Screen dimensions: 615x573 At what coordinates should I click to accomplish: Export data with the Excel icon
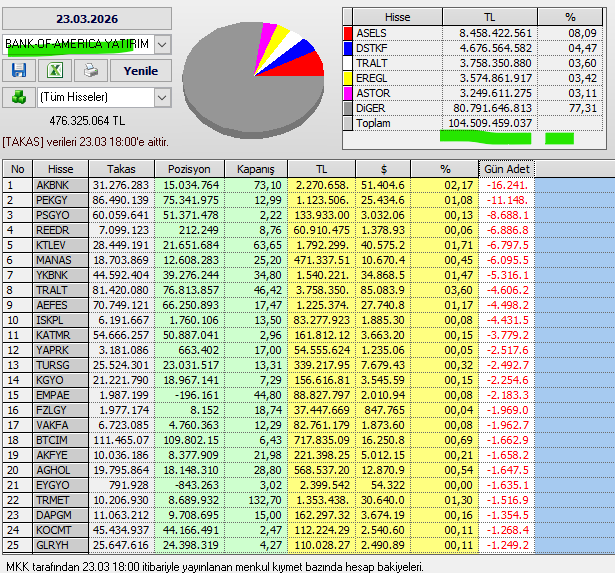(x=55, y=71)
